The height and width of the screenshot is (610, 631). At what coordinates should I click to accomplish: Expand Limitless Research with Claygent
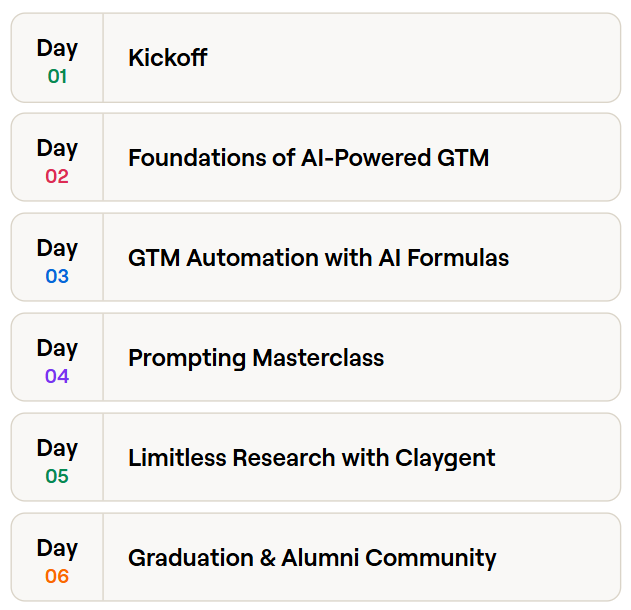316,457
